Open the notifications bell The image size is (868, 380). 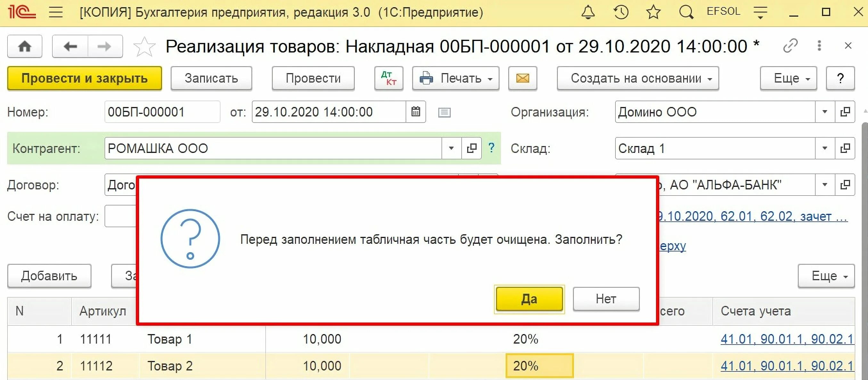588,12
